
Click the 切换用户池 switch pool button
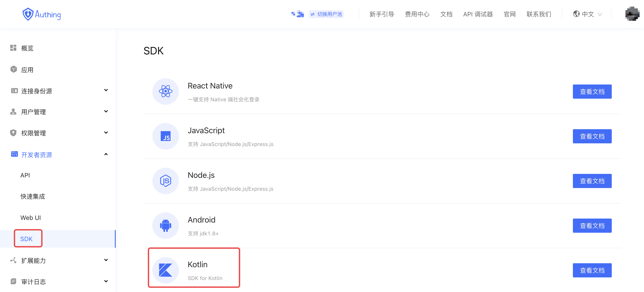pyautogui.click(x=326, y=14)
